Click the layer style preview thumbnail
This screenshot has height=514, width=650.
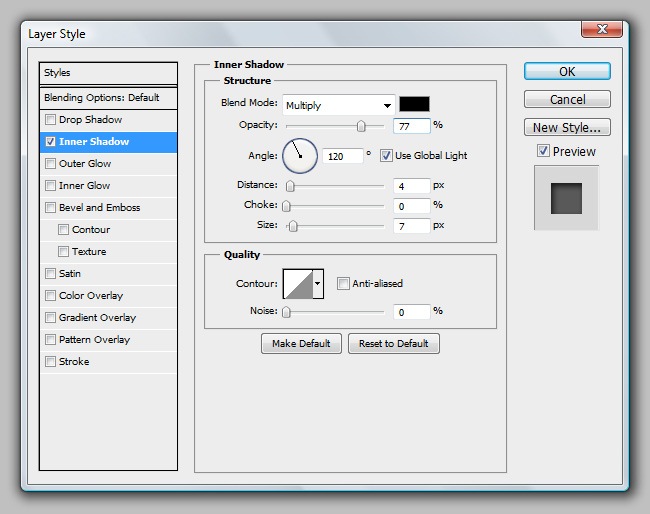click(x=566, y=198)
